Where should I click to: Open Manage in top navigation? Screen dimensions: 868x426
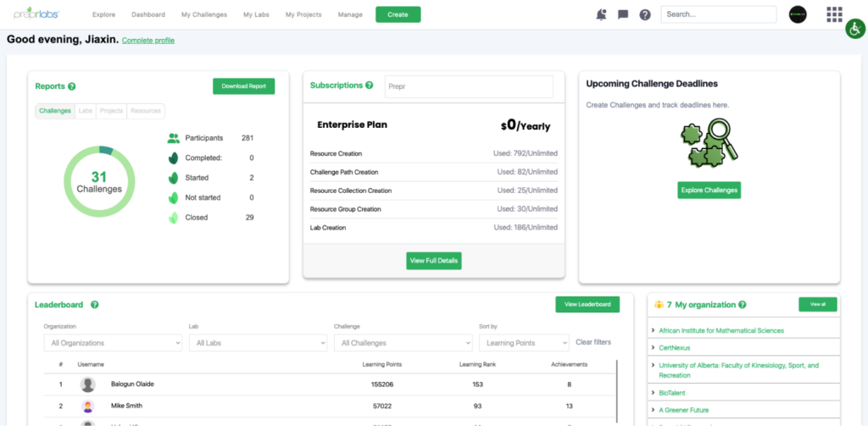tap(350, 15)
